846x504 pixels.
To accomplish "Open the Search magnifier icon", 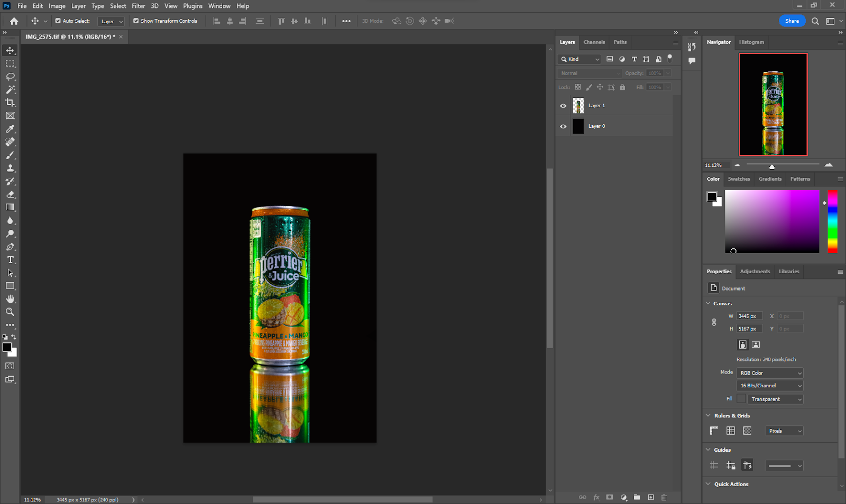I will (x=815, y=21).
